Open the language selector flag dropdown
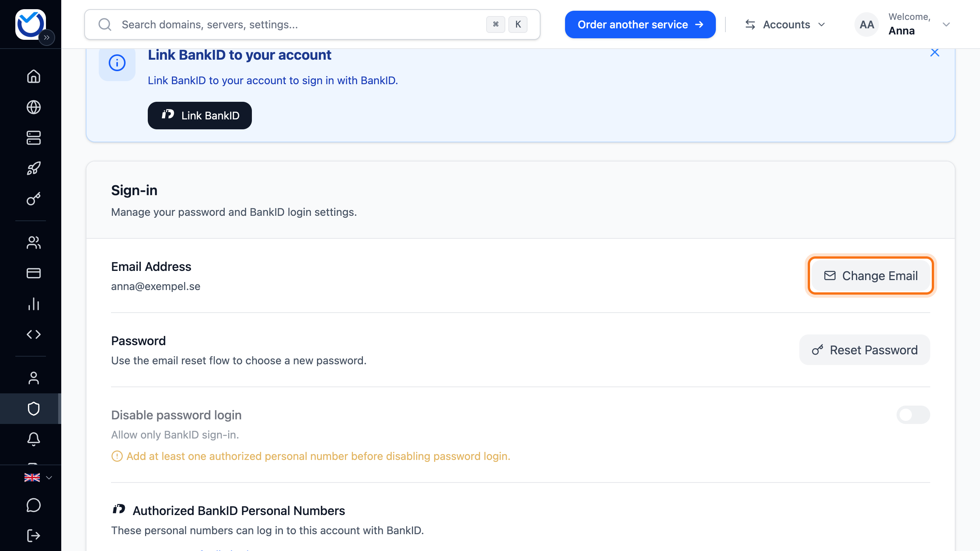 click(x=38, y=478)
